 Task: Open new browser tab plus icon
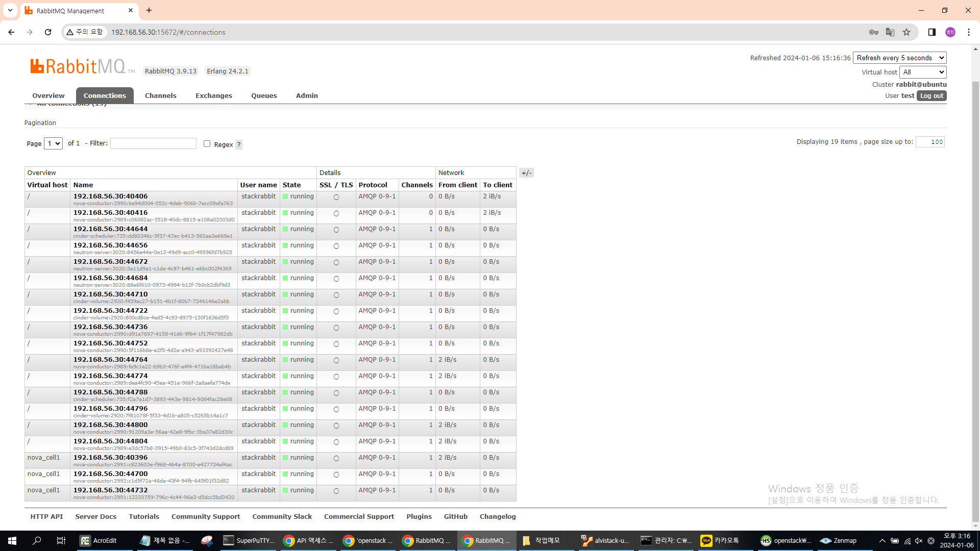(x=149, y=10)
